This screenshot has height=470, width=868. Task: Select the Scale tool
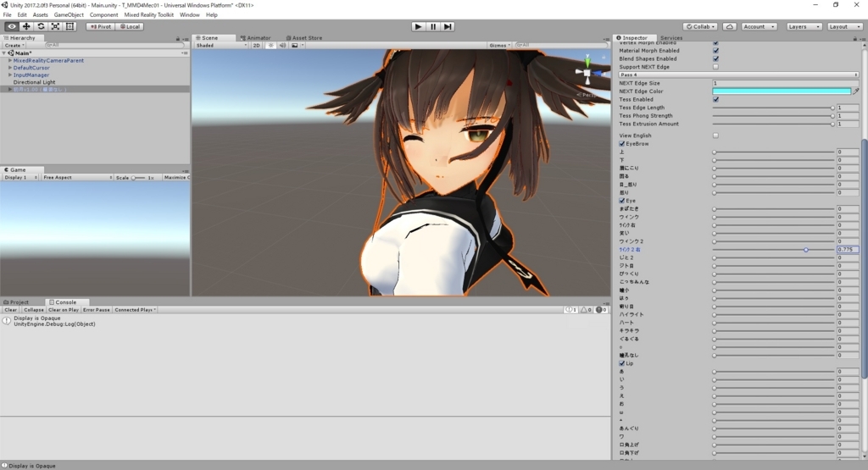(x=55, y=26)
